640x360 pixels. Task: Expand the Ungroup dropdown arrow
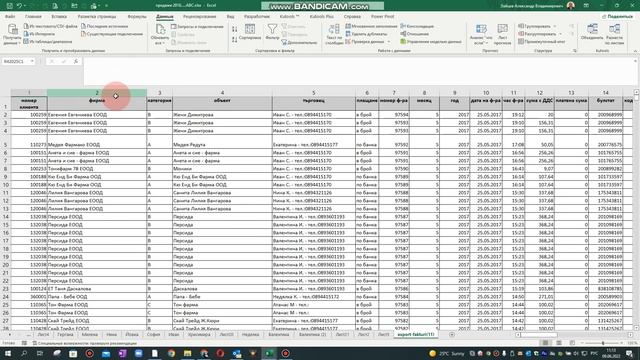click(x=561, y=34)
